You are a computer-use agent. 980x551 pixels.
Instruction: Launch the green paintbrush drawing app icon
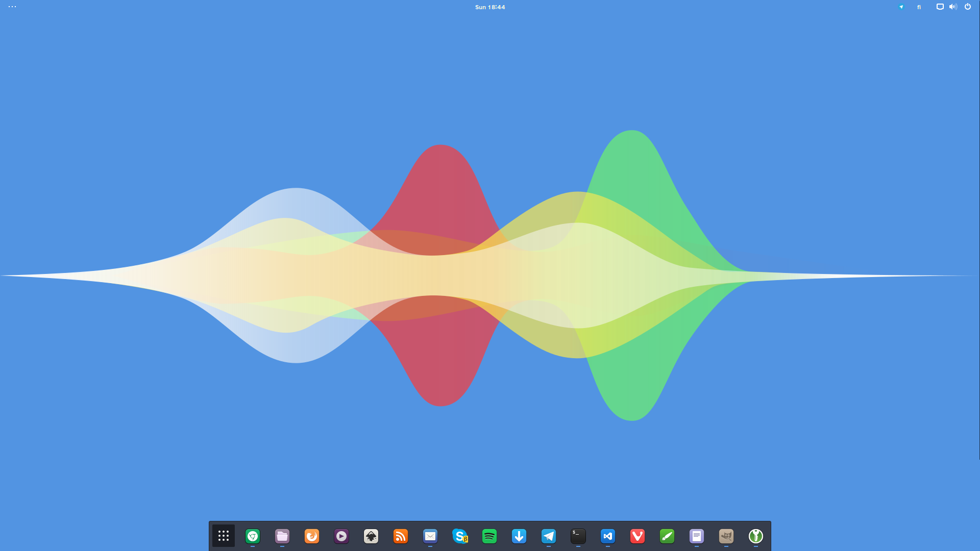point(667,536)
